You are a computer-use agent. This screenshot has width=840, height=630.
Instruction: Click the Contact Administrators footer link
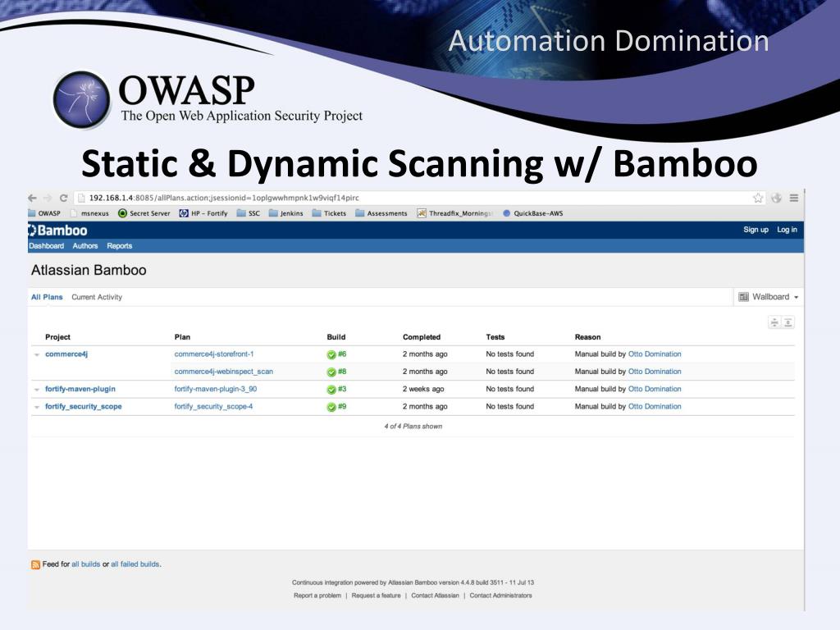[x=501, y=596]
